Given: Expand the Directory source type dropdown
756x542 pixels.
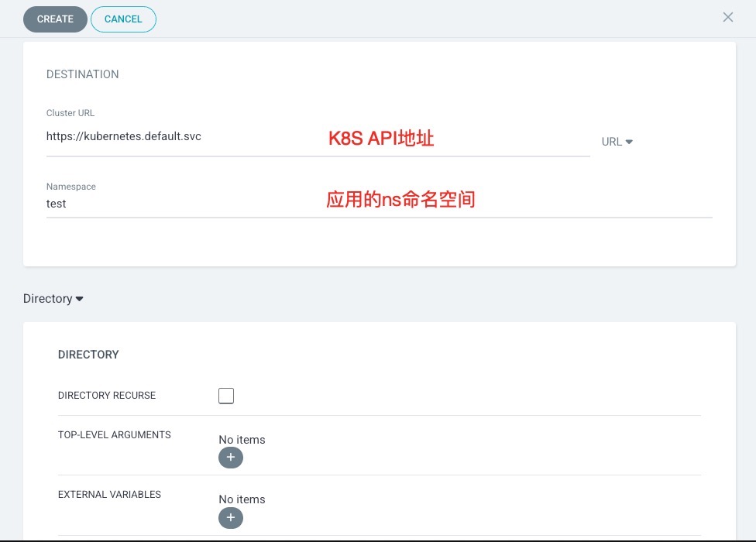Looking at the screenshot, I should tap(53, 299).
